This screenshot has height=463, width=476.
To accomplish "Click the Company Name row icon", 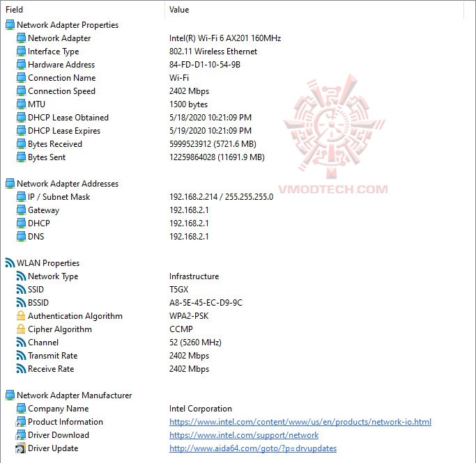I will tap(21, 409).
